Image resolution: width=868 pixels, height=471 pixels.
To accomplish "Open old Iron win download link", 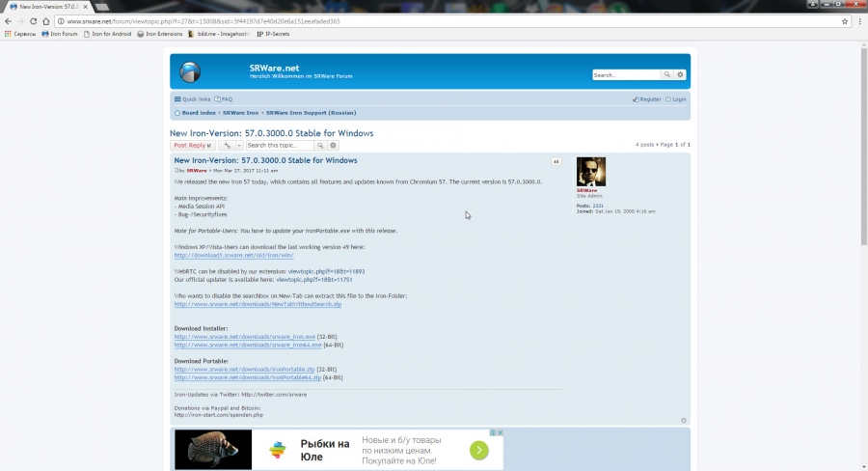I will [233, 256].
